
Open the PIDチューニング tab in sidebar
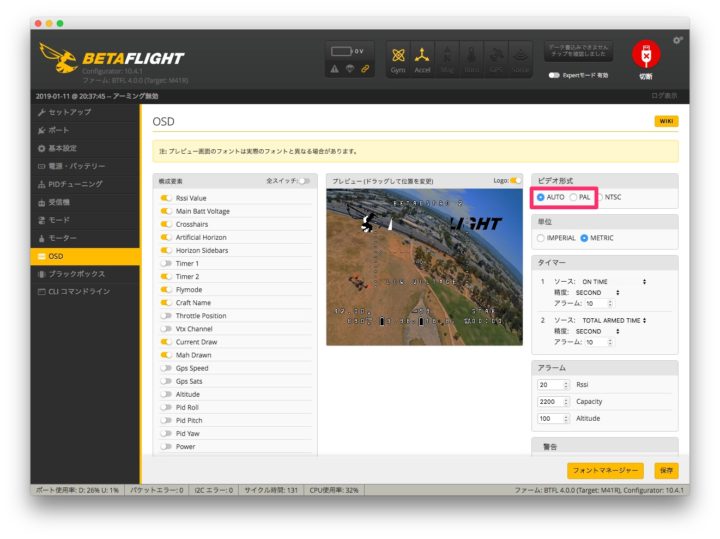(x=76, y=183)
